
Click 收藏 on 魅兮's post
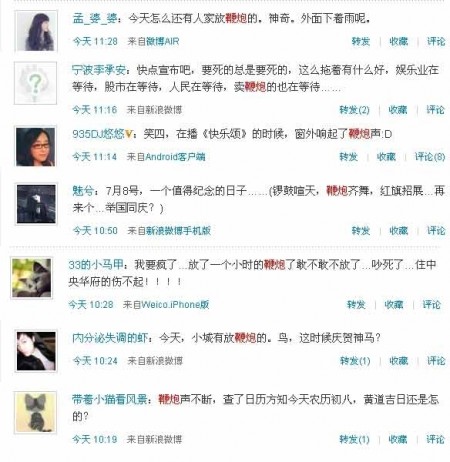point(398,230)
